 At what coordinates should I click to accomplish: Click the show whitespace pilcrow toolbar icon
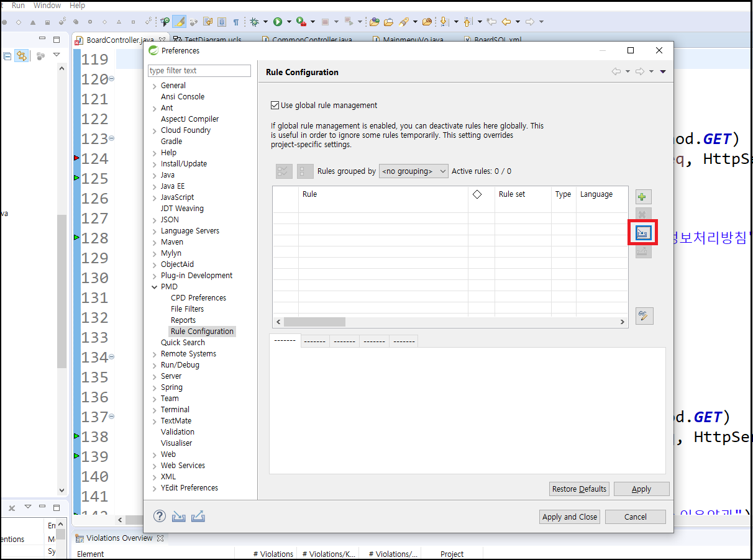(236, 22)
